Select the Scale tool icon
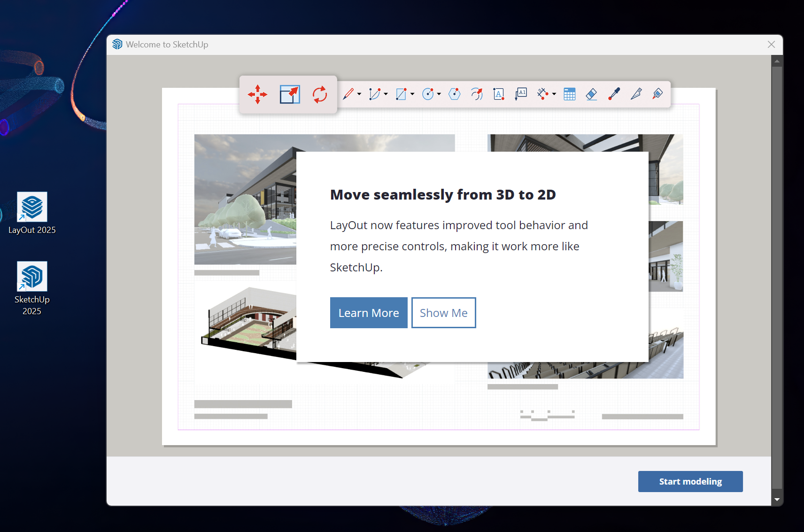The image size is (804, 532). click(x=290, y=94)
